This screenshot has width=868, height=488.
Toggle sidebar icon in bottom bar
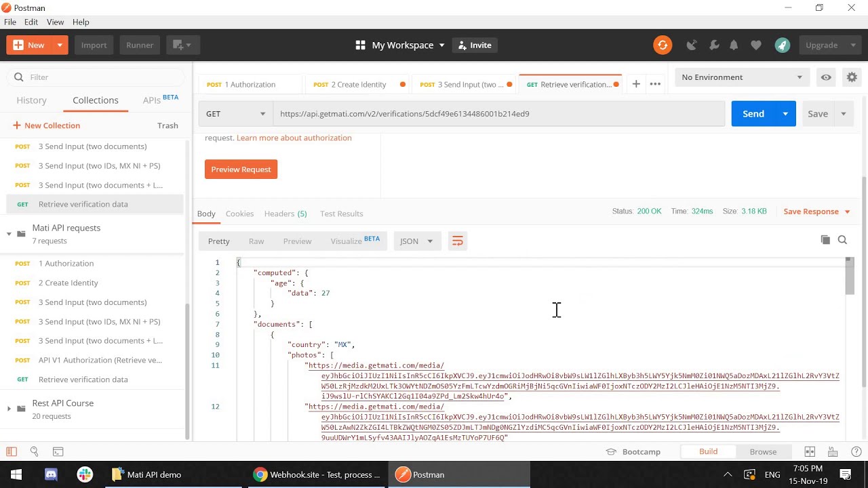(x=12, y=451)
